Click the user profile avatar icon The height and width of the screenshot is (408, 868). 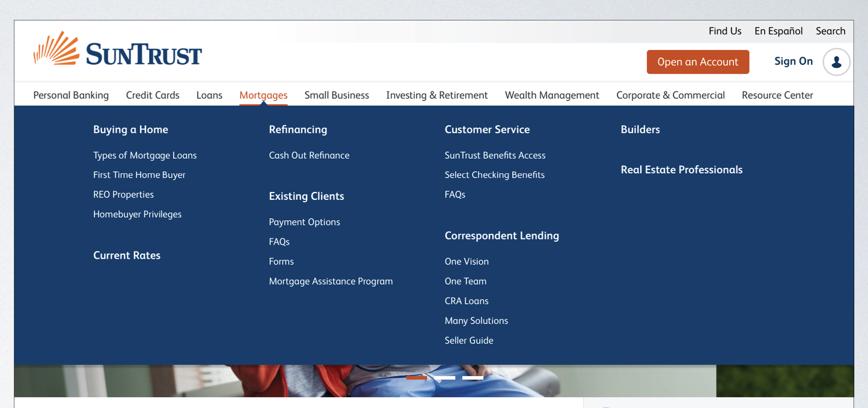point(836,62)
